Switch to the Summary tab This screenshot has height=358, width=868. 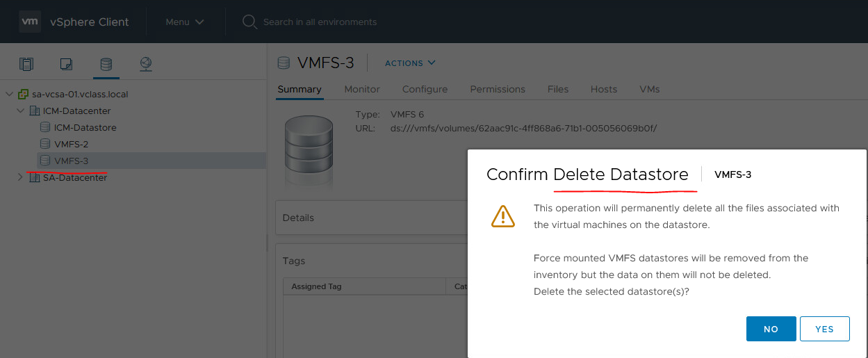(300, 89)
